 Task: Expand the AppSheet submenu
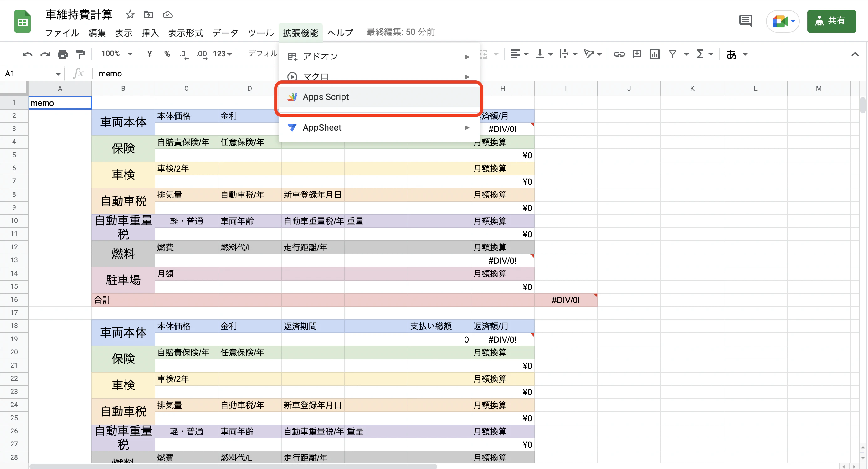[379, 128]
